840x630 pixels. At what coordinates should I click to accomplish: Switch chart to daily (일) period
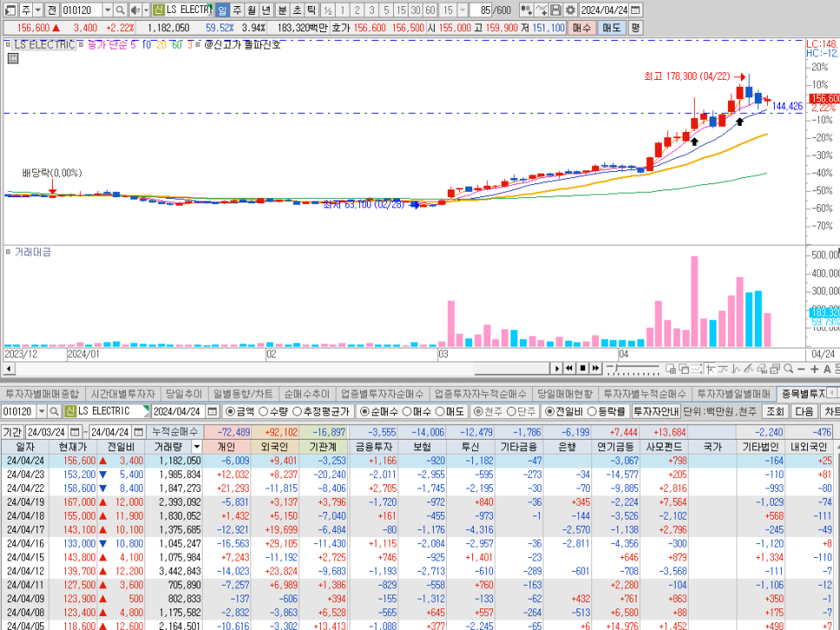(223, 10)
